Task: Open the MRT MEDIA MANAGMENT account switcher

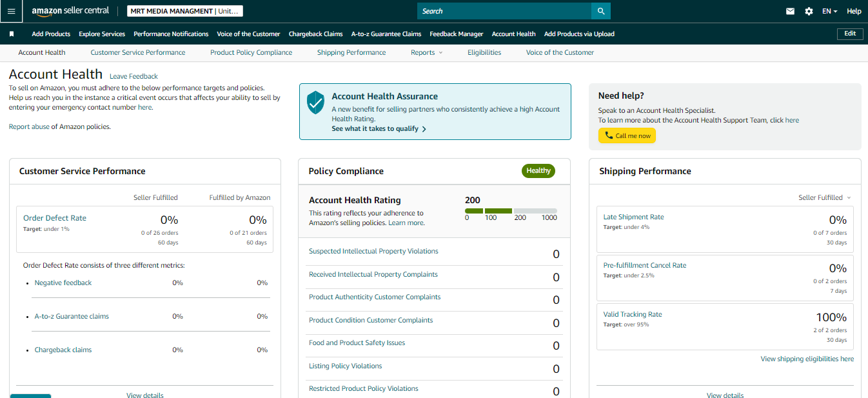Action: coord(184,11)
